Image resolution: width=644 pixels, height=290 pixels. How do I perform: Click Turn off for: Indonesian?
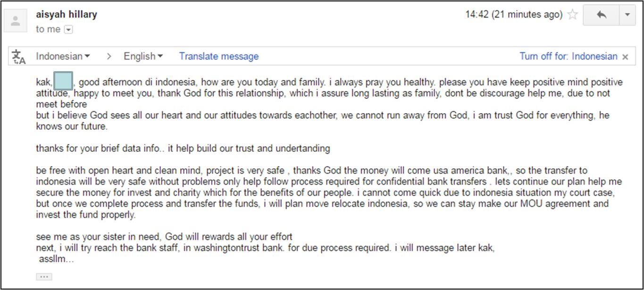pos(568,57)
